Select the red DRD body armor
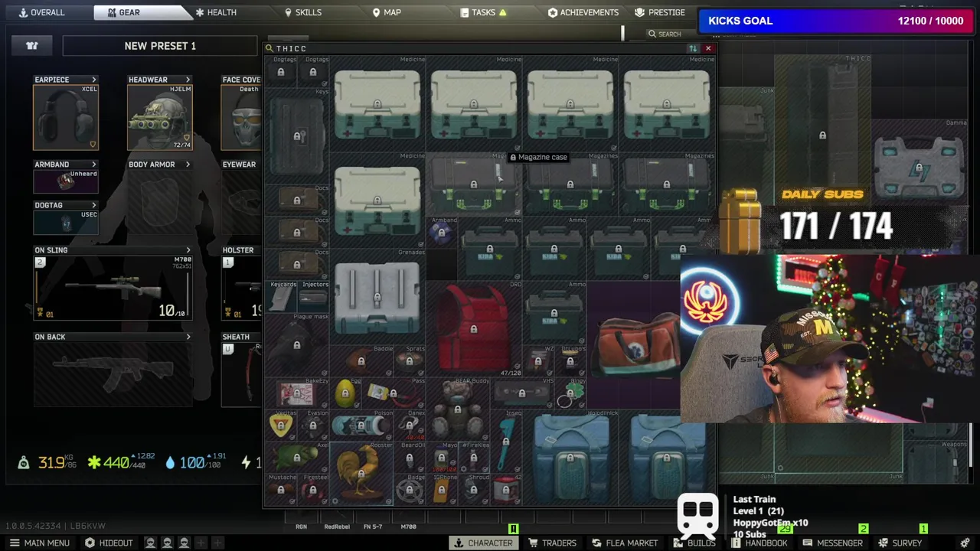The width and height of the screenshot is (980, 551). click(473, 329)
